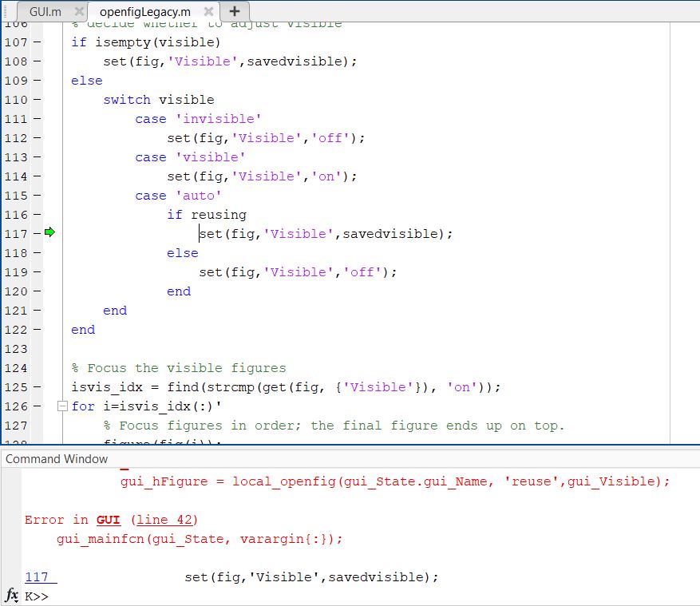The height and width of the screenshot is (606, 700).
Task: Close the GUI.m editor tab
Action: coord(78,11)
